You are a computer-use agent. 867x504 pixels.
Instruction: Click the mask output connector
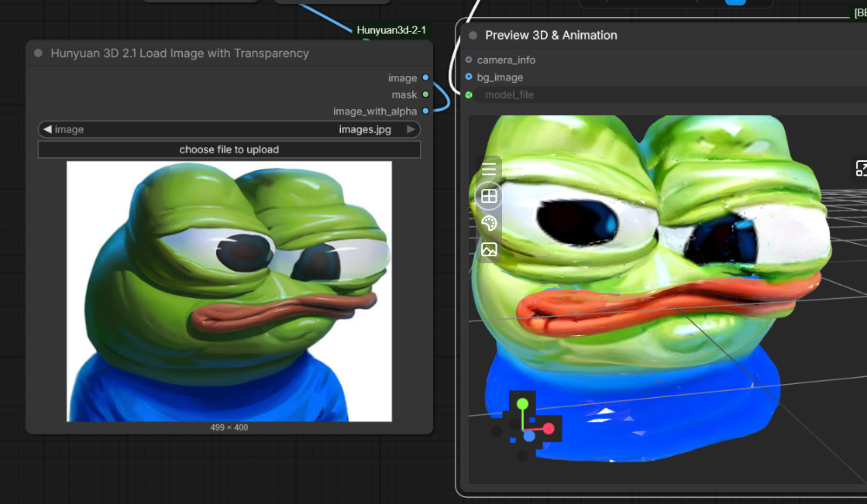tap(426, 94)
